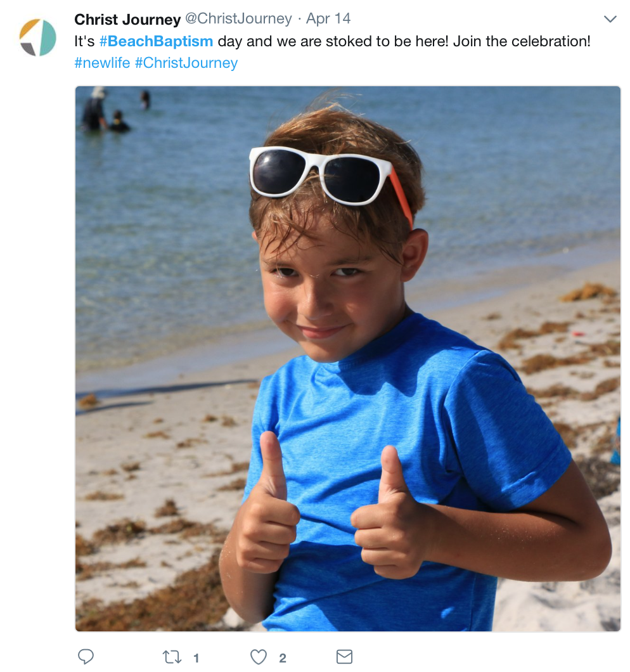Click the text 'Join the celebration!'
This screenshot has height=672, width=630.
[x=522, y=42]
